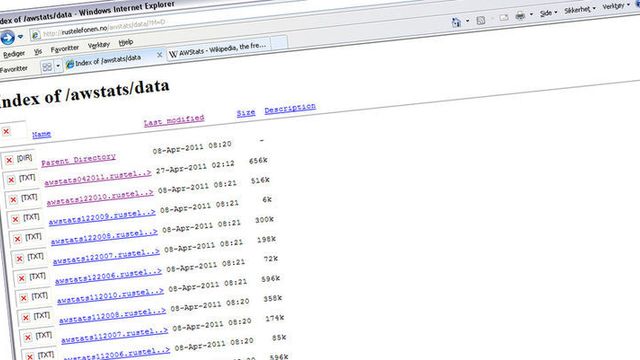Click the Quick Tabs grid icon
The height and width of the screenshot is (360, 640).
[47, 67]
